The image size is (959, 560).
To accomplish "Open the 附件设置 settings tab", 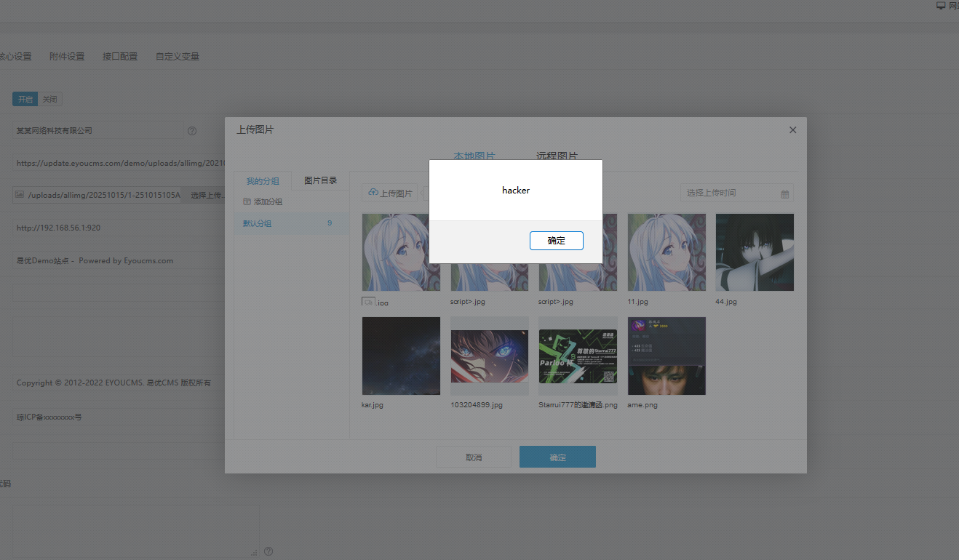I will (x=67, y=57).
